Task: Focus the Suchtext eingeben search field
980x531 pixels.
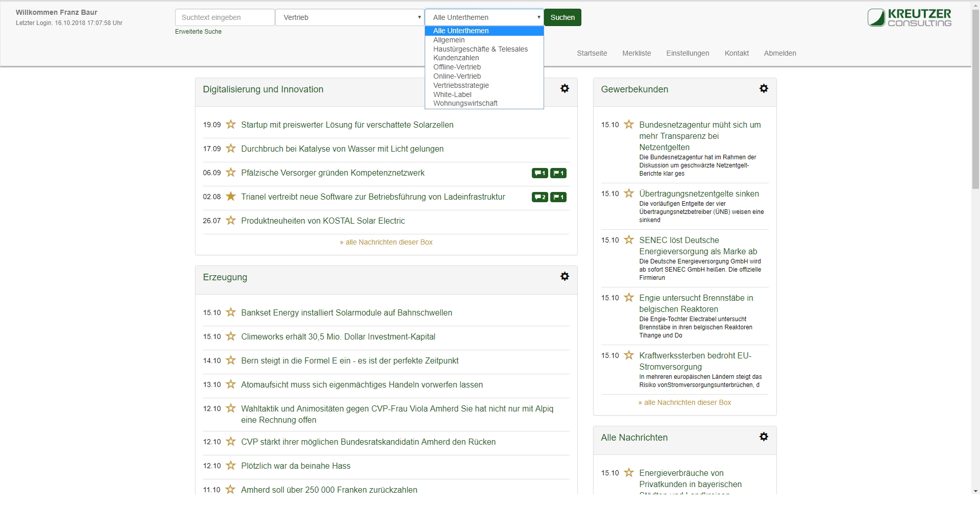Action: [225, 17]
